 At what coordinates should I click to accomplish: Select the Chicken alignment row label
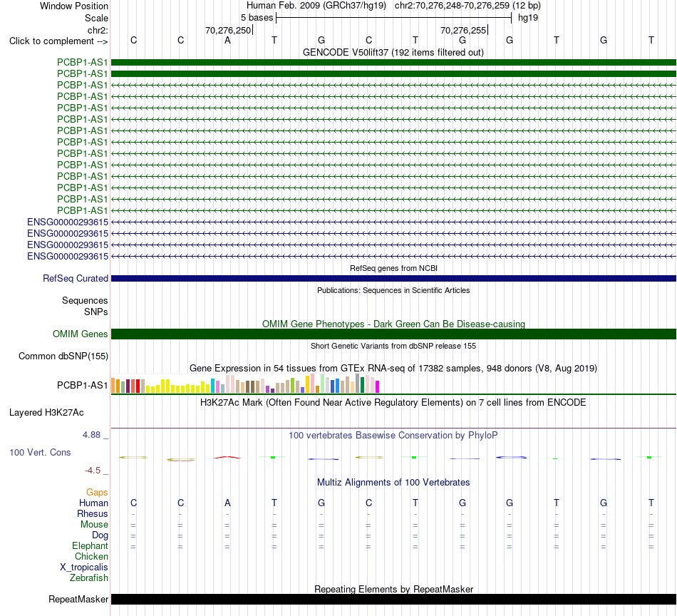(91, 556)
